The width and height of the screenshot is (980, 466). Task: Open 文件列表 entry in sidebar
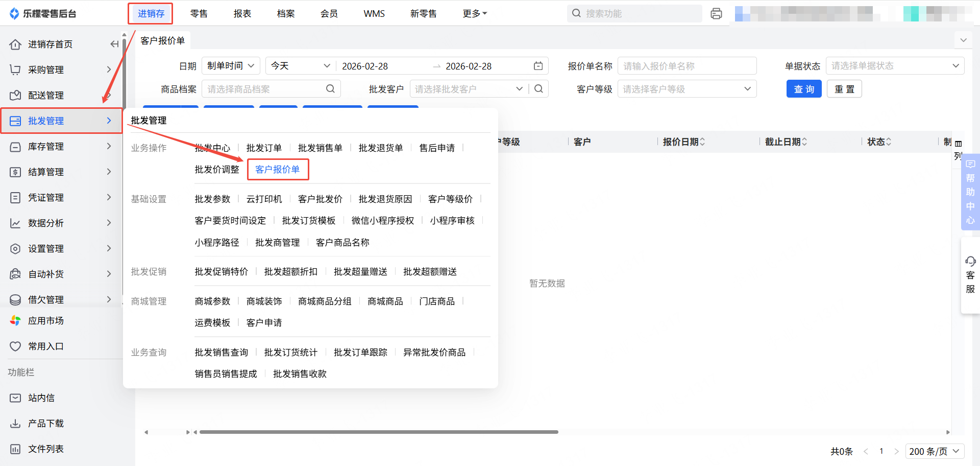click(37, 449)
